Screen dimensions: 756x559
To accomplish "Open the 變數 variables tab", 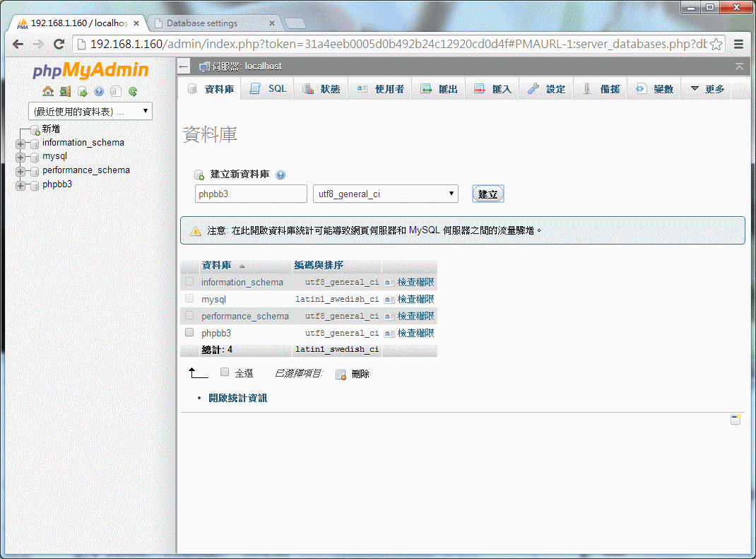I will click(x=654, y=89).
